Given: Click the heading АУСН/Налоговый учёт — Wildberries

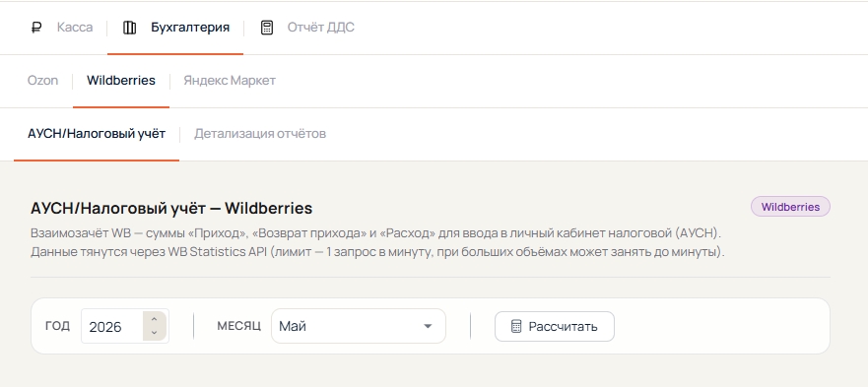Looking at the screenshot, I should point(171,209).
